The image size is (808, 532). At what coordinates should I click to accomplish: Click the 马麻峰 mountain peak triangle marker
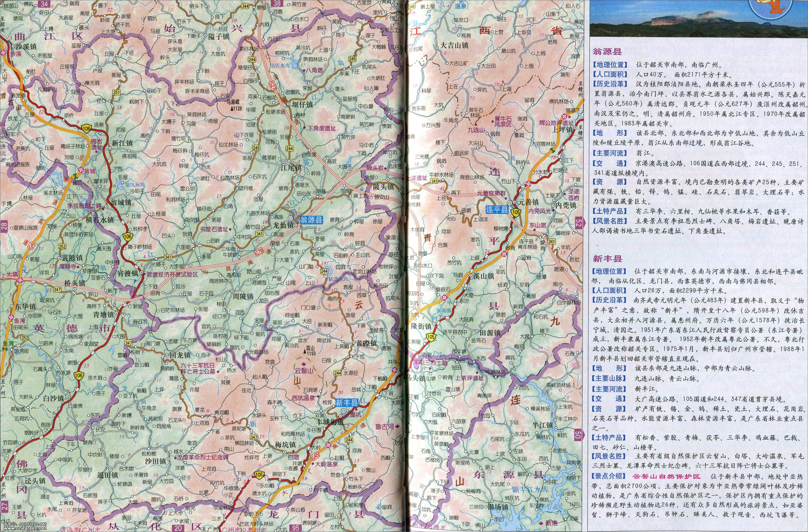point(232,109)
